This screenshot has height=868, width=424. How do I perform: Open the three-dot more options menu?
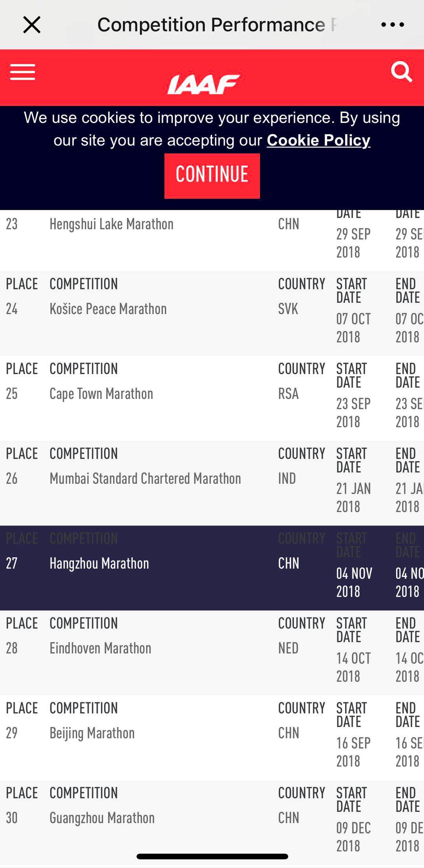click(x=392, y=25)
